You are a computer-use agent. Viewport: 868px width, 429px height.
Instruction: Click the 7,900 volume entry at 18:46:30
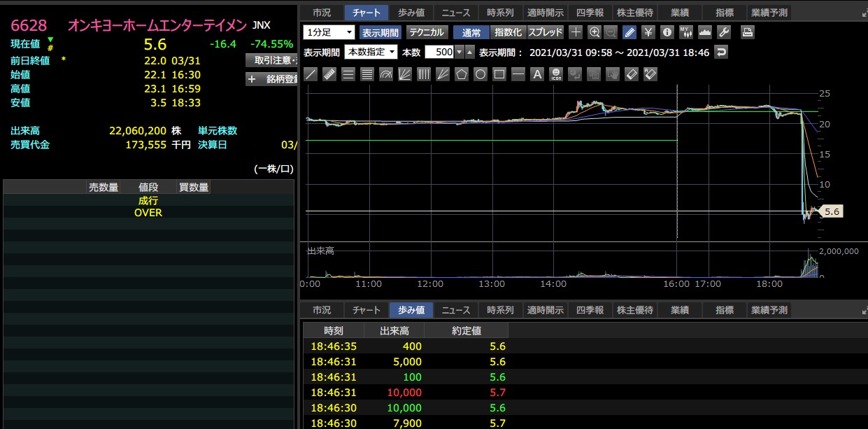click(406, 423)
